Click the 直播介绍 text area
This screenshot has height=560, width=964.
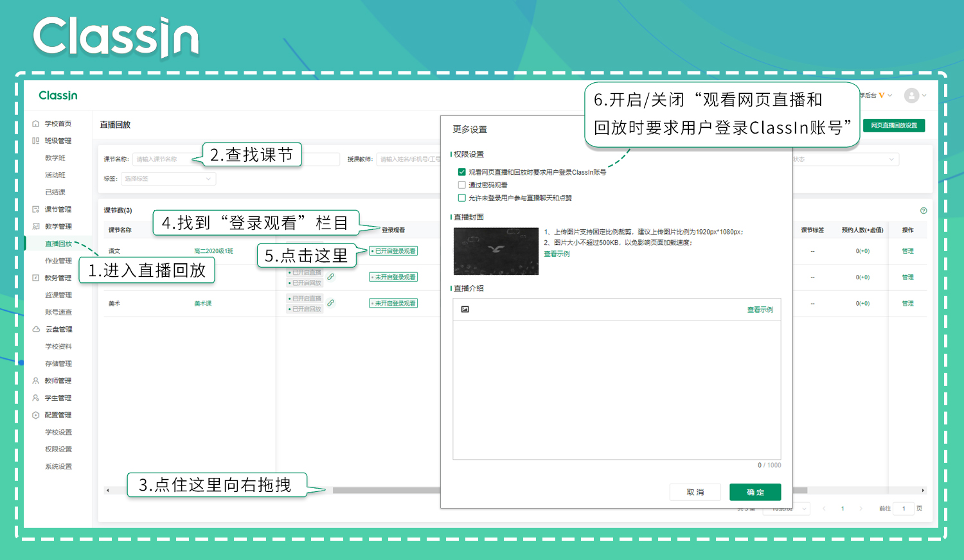point(617,390)
